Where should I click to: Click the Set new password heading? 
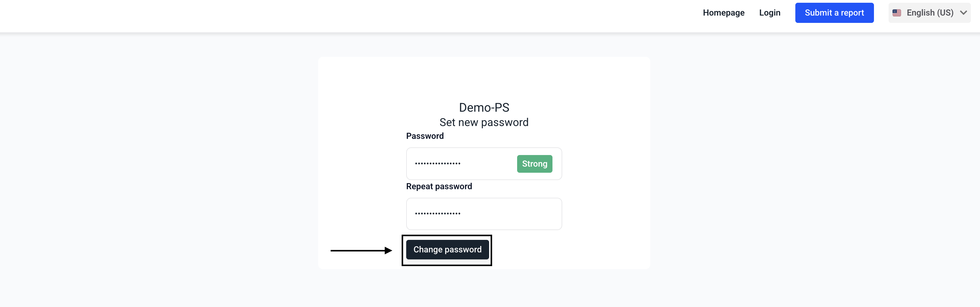click(484, 122)
